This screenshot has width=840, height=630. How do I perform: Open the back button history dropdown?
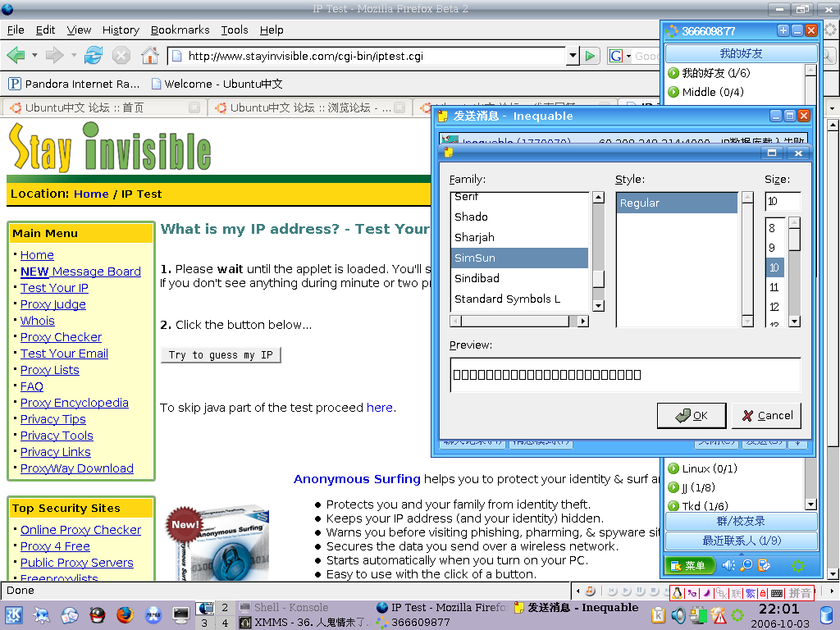click(x=34, y=55)
